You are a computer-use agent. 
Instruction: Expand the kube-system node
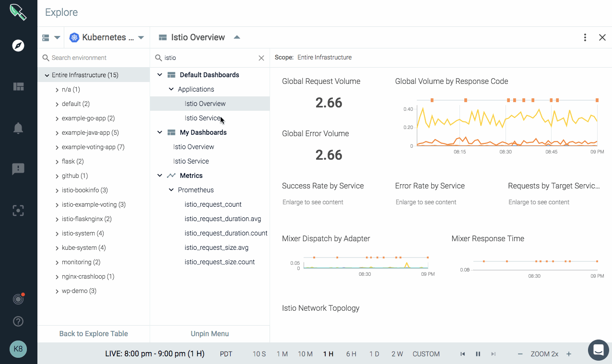pyautogui.click(x=57, y=248)
